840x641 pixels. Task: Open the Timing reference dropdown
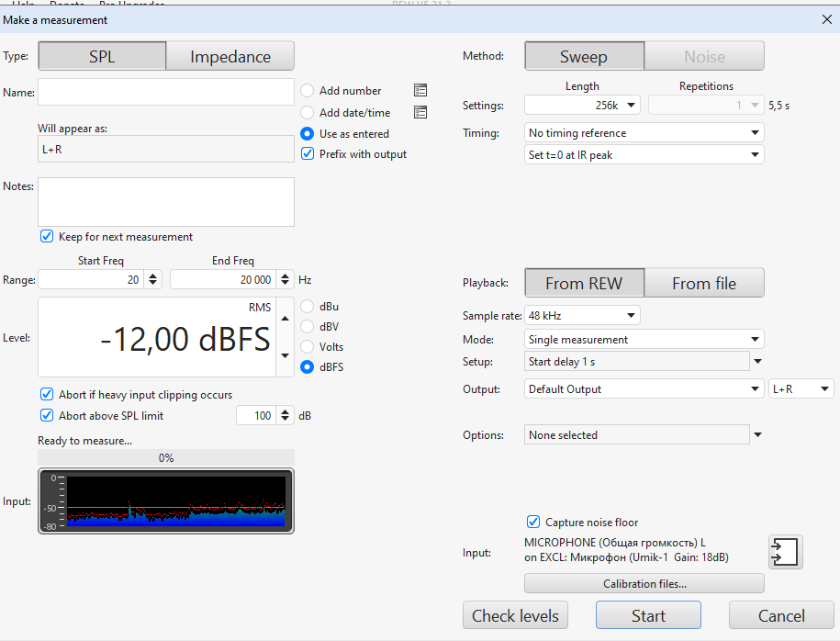click(x=644, y=133)
